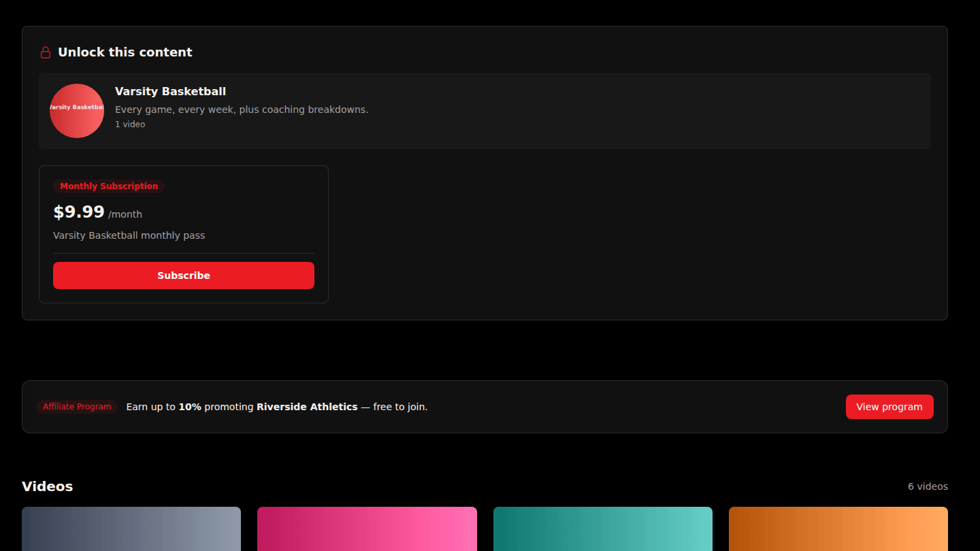Image resolution: width=980 pixels, height=551 pixels.
Task: Click the Affiliate Program tag
Action: click(x=77, y=407)
